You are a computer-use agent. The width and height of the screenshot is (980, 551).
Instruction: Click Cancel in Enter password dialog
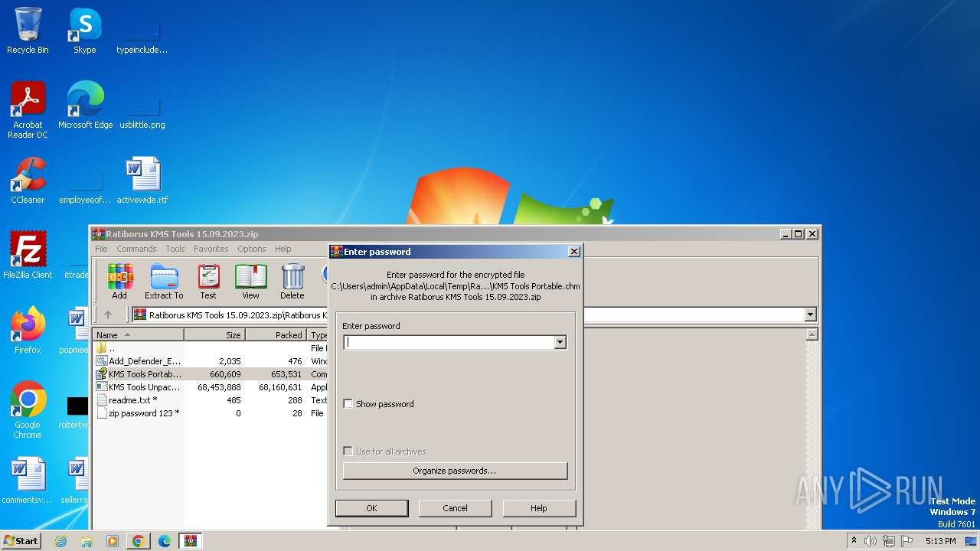pos(455,508)
